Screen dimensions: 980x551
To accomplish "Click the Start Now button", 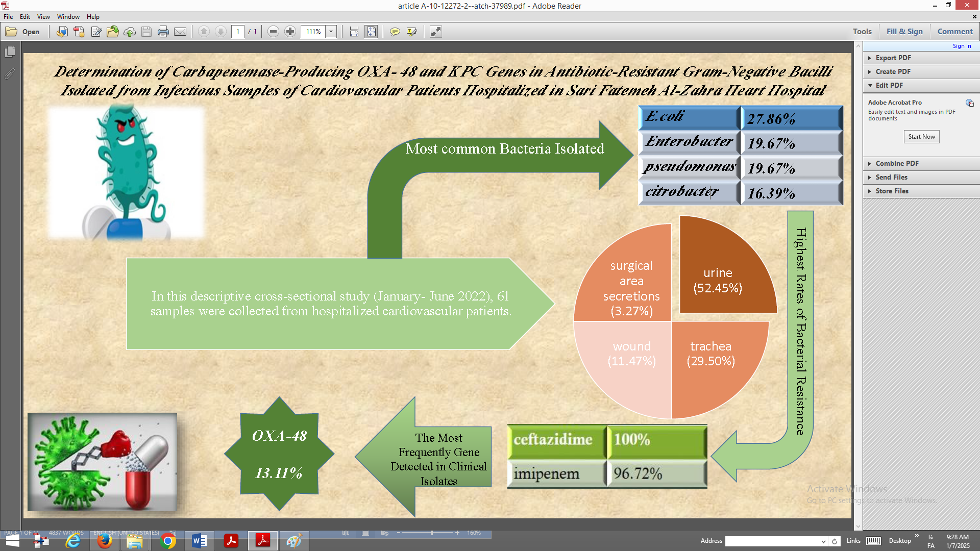I will coord(921,137).
